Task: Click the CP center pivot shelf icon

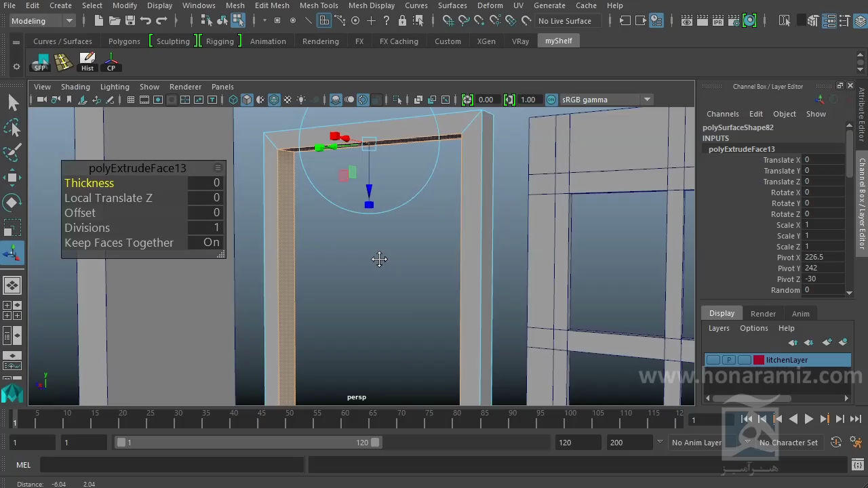Action: point(111,62)
